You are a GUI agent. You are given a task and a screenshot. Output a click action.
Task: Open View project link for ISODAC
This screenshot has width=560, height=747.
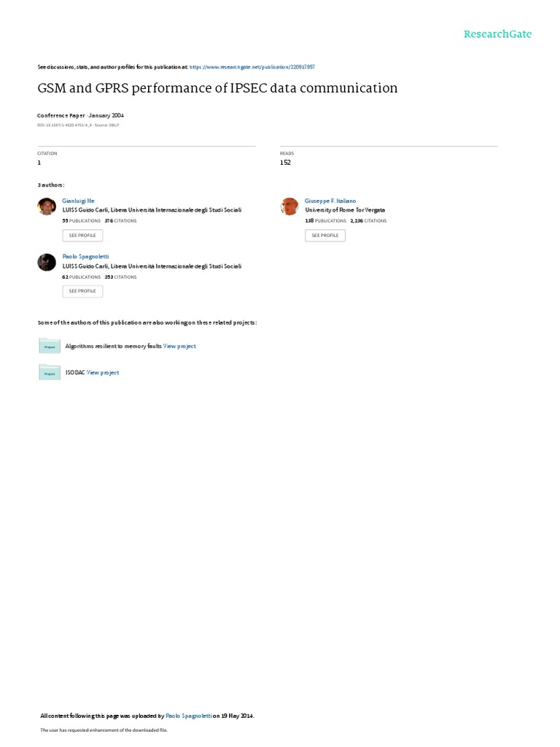(103, 373)
